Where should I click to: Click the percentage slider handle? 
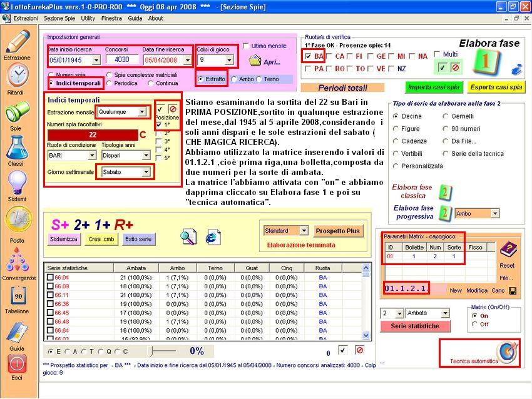pos(151,351)
